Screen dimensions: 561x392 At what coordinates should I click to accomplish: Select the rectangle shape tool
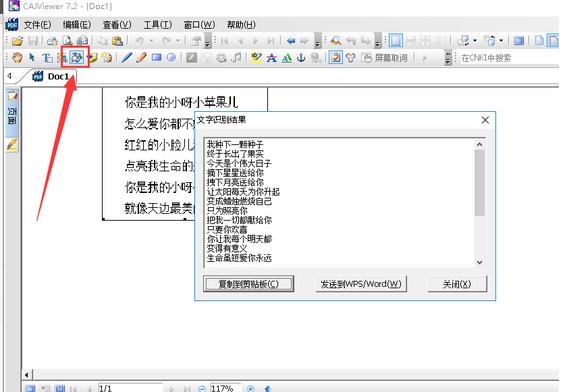coord(156,57)
